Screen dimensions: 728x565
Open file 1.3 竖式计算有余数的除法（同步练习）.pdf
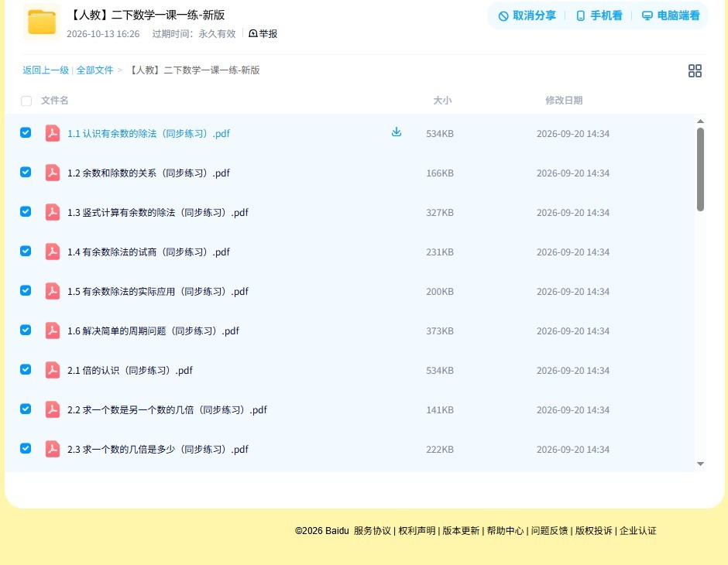point(158,212)
